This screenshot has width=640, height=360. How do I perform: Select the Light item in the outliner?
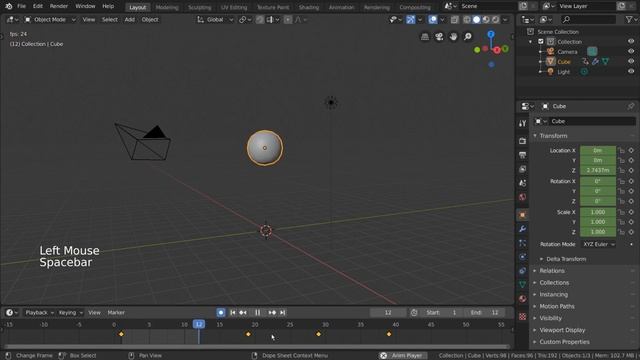(564, 72)
